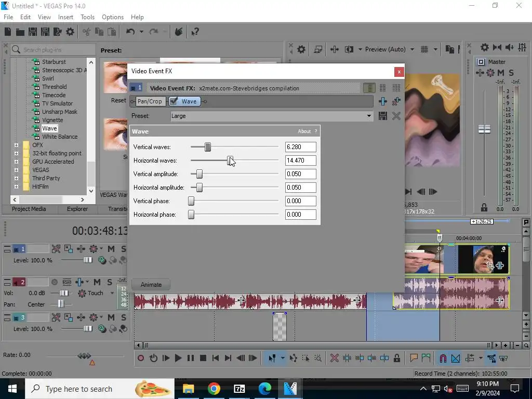Solo video track 3 with S button

click(x=124, y=317)
